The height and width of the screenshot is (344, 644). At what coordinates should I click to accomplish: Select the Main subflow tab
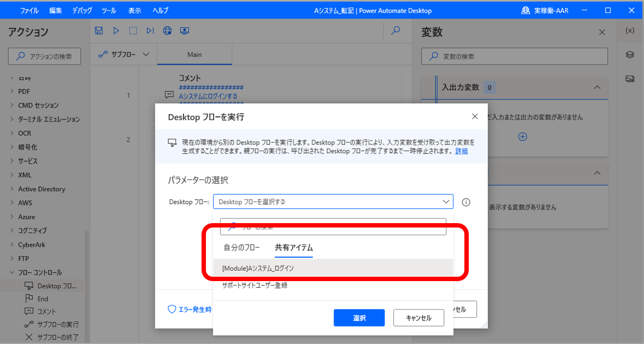[194, 55]
